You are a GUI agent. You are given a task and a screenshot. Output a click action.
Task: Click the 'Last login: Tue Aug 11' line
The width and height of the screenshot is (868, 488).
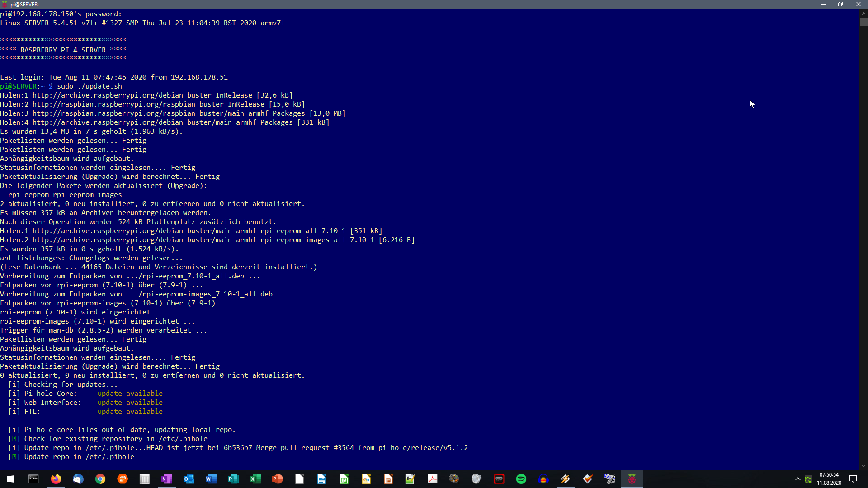[x=114, y=77]
